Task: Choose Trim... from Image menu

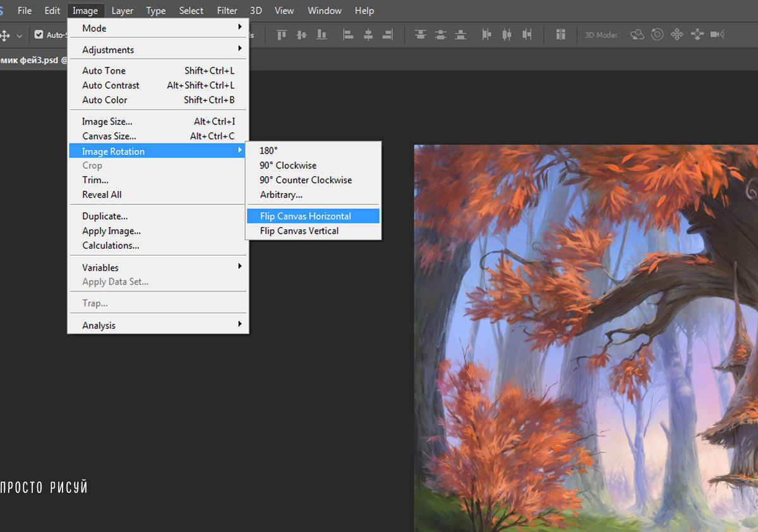Action: point(158,180)
